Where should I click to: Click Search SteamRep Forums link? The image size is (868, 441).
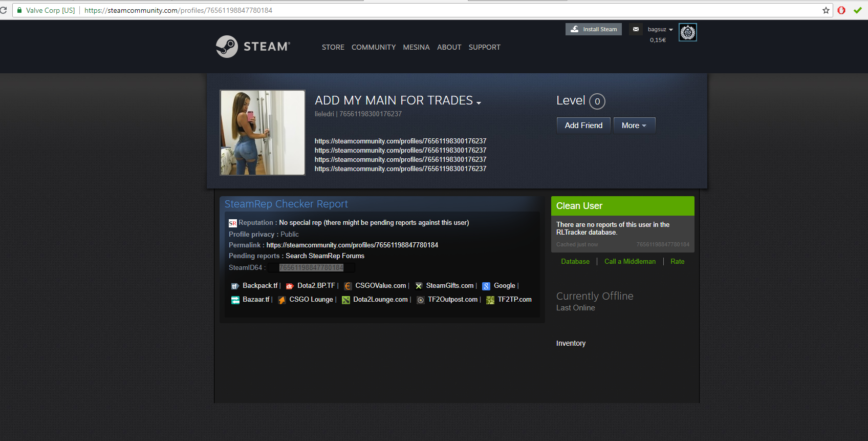pos(325,256)
